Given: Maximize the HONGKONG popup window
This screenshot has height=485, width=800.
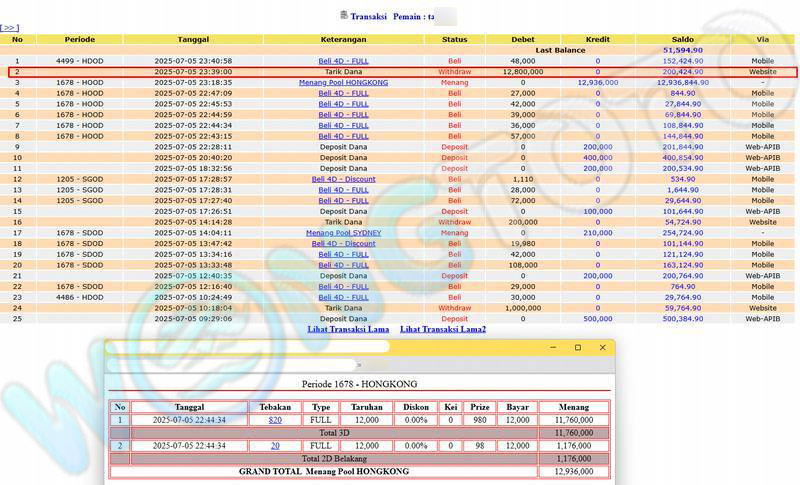Looking at the screenshot, I should coord(577,347).
